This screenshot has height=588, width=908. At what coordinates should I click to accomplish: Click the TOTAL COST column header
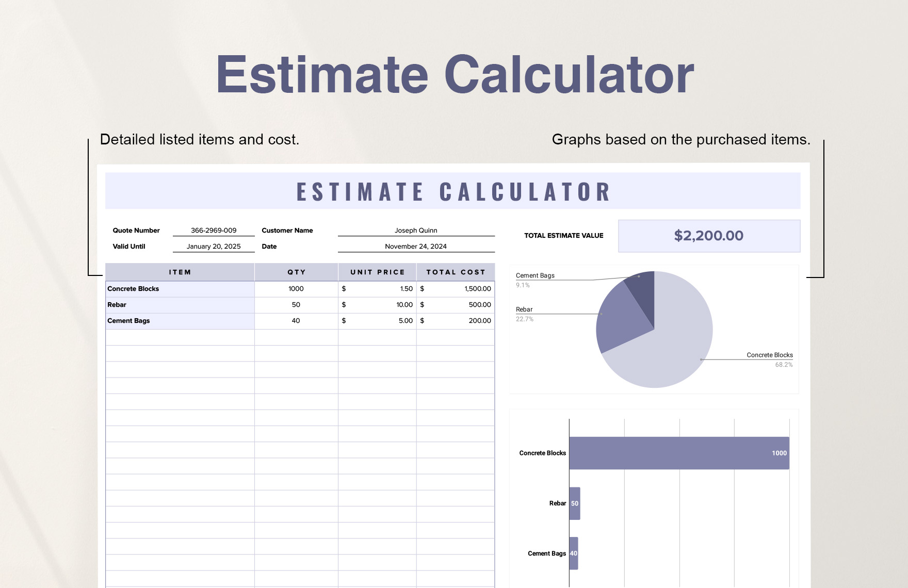point(456,272)
